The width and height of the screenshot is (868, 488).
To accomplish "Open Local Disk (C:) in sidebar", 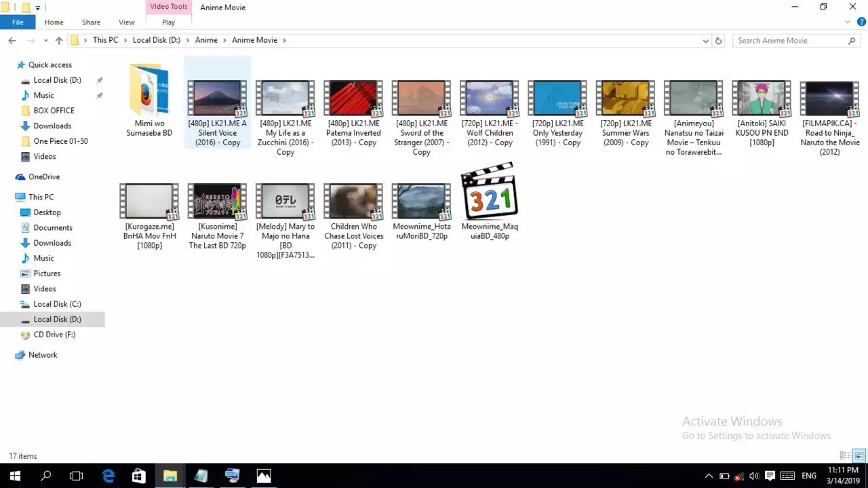I will [57, 304].
